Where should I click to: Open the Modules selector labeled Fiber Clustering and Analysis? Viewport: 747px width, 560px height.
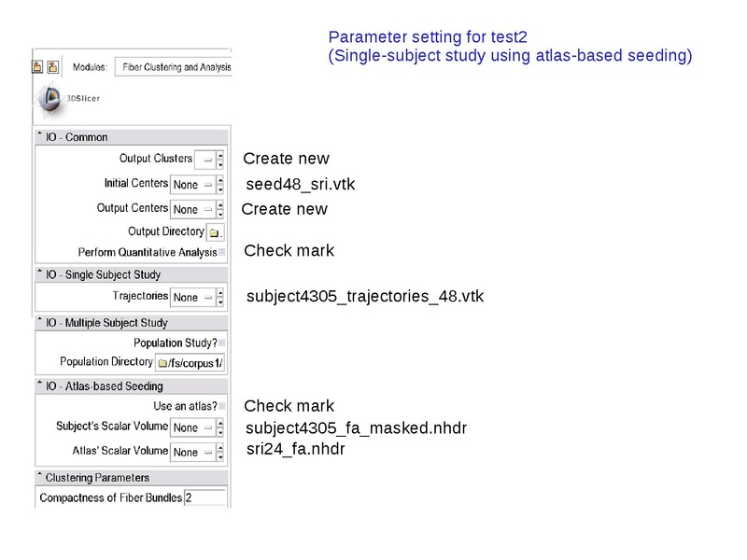point(177,65)
